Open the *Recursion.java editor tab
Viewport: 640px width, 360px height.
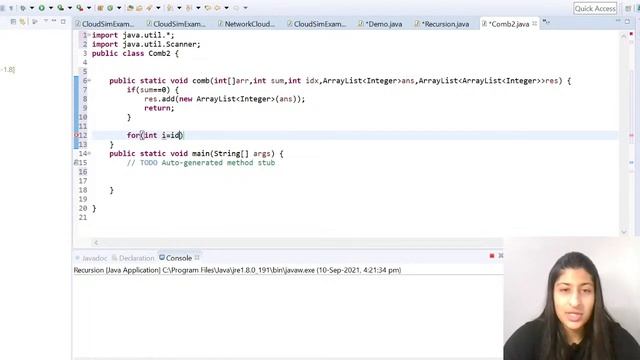(x=442, y=24)
